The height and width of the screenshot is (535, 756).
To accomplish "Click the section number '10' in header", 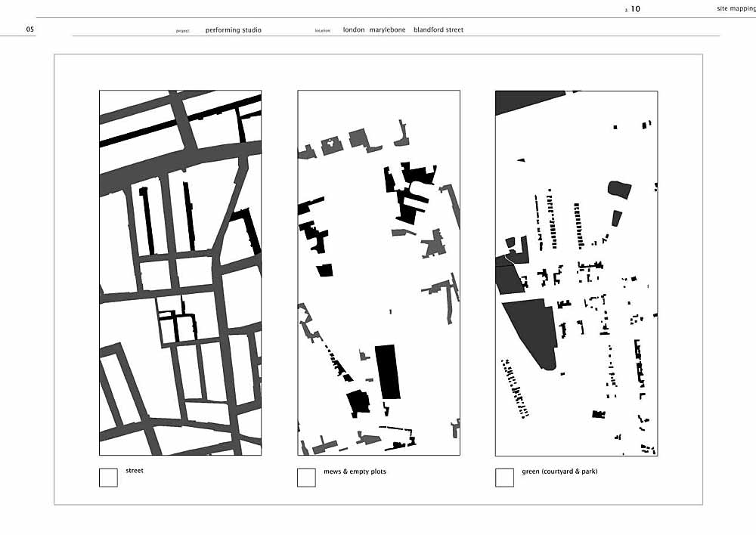I will point(635,9).
